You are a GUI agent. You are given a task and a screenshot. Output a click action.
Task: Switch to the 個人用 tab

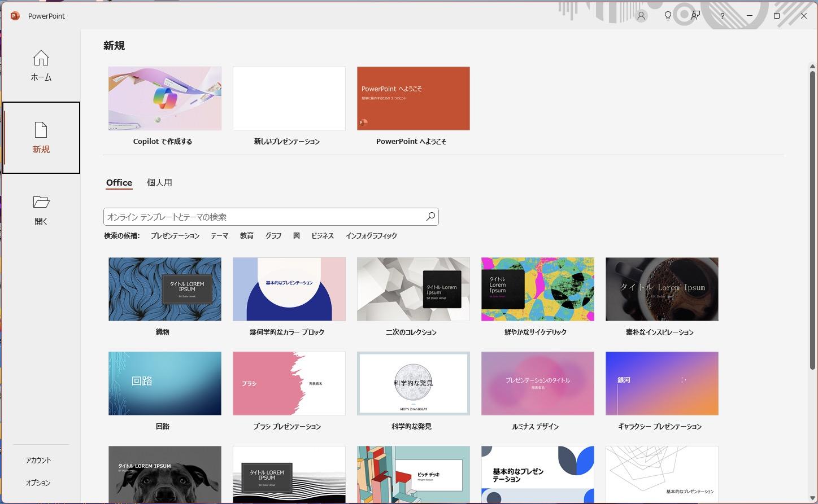point(159,183)
